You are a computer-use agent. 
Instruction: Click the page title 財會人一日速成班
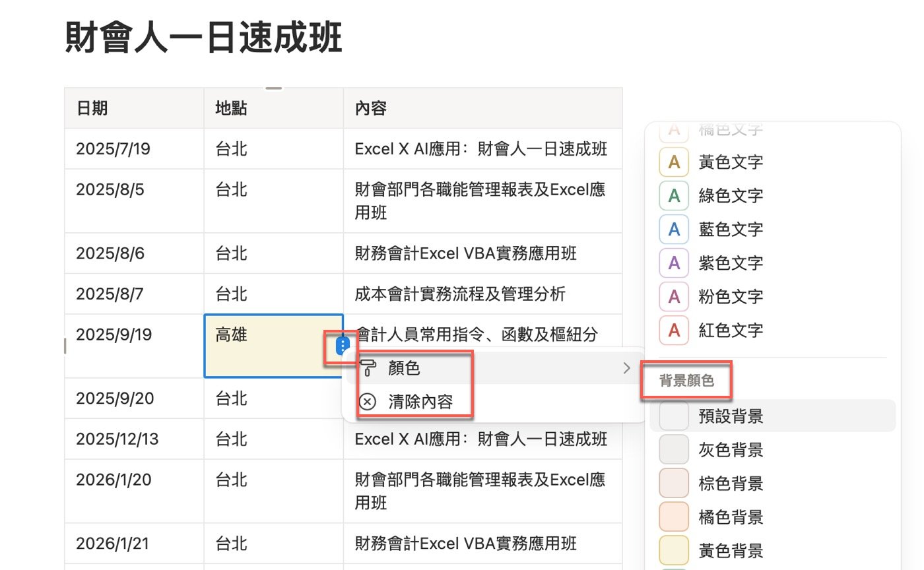coord(204,39)
